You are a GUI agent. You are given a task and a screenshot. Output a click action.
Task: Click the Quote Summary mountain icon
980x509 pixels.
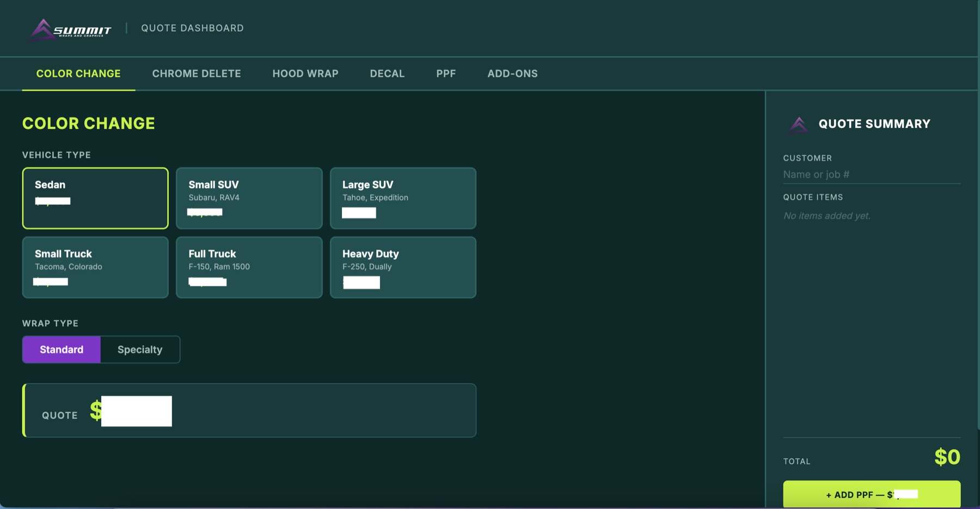point(799,125)
